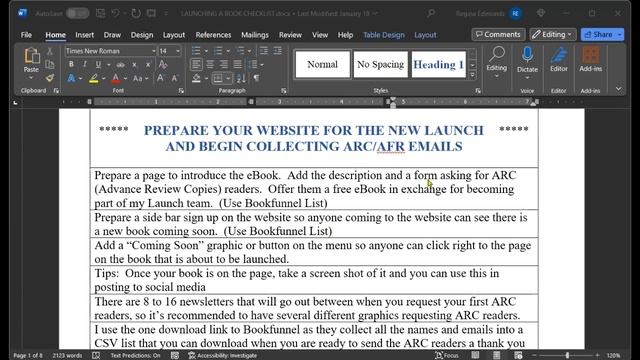This screenshot has height=360, width=640.
Task: Redo the last action
Action: [x=136, y=13]
